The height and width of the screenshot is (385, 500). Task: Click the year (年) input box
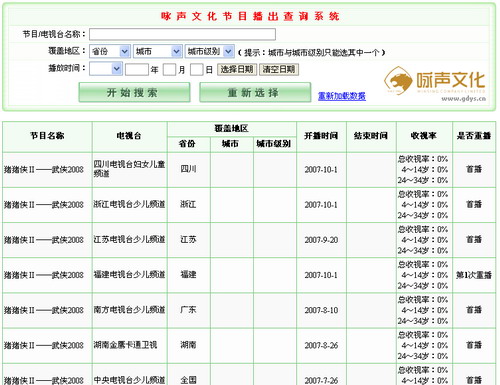[137, 69]
